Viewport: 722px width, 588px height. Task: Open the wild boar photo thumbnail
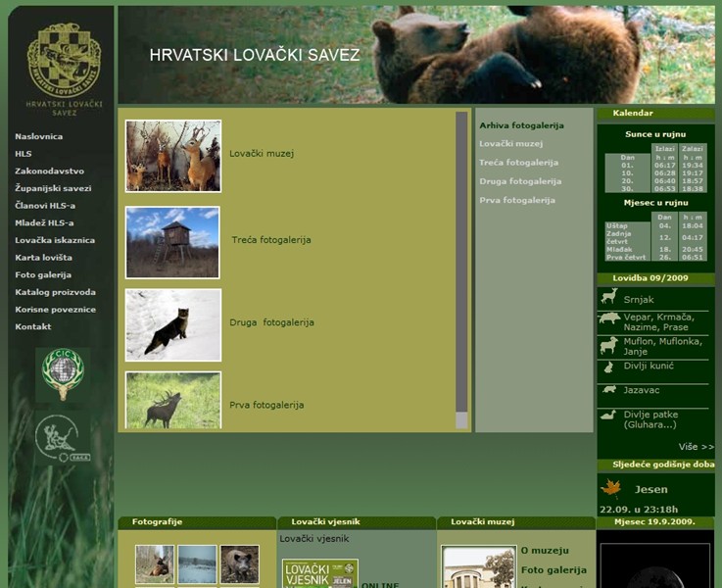tap(239, 564)
